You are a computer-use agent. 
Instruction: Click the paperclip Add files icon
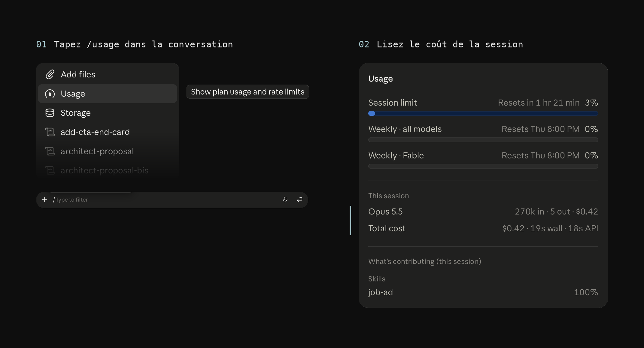[x=50, y=74]
